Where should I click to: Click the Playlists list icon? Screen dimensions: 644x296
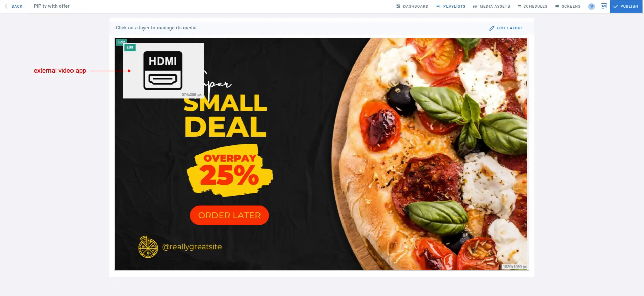point(438,6)
